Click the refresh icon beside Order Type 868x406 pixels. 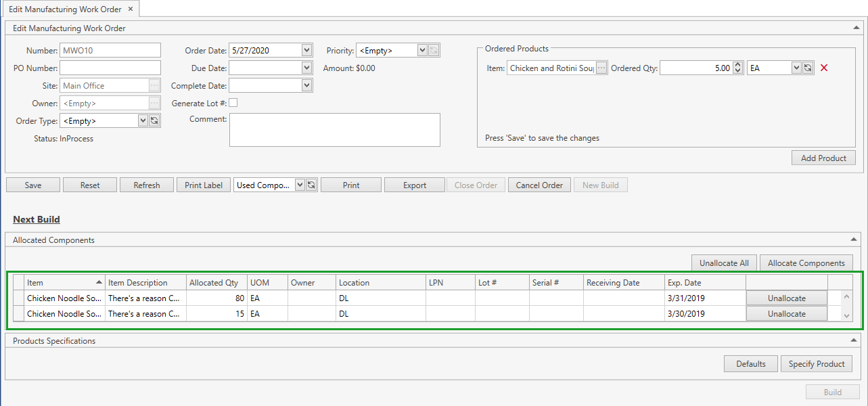[154, 120]
